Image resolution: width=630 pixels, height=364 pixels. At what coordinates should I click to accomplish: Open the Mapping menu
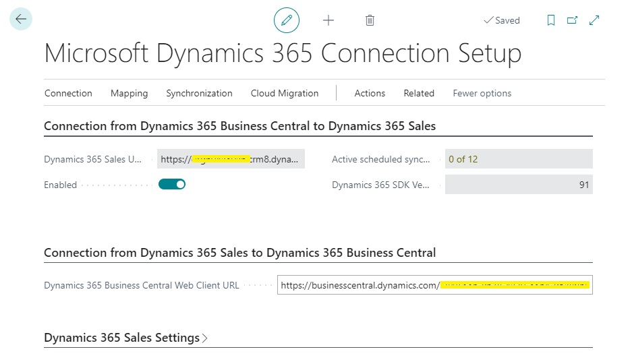pyautogui.click(x=129, y=93)
